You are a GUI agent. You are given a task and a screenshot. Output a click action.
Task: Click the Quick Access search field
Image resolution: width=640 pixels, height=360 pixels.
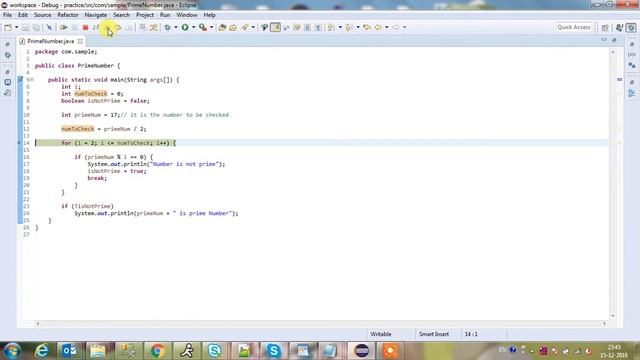click(x=574, y=27)
